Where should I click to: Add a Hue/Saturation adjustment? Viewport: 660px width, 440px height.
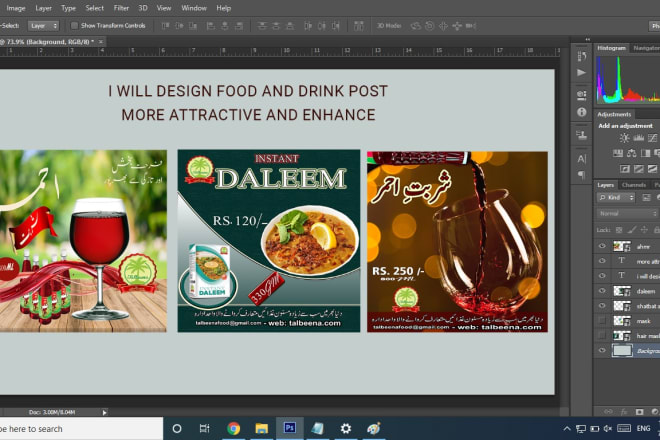coord(617,153)
